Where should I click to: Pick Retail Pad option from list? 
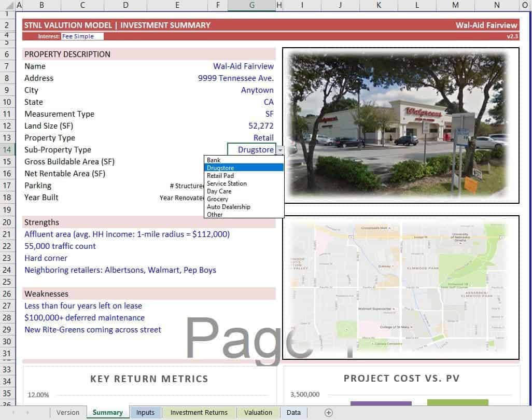click(244, 176)
